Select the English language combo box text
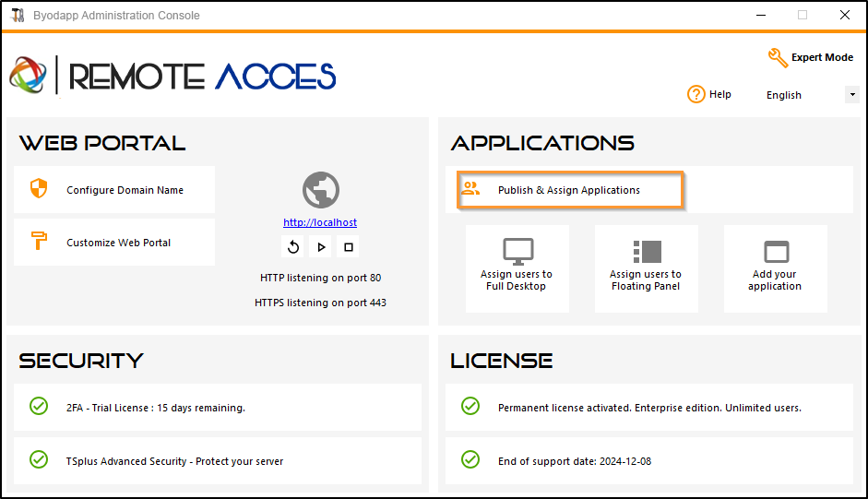The height and width of the screenshot is (499, 868). [784, 95]
